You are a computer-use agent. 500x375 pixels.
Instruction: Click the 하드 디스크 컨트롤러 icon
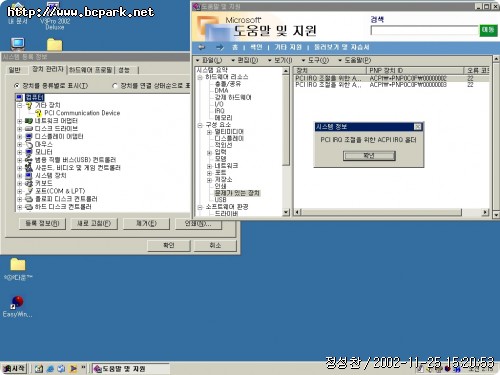pyautogui.click(x=29, y=207)
